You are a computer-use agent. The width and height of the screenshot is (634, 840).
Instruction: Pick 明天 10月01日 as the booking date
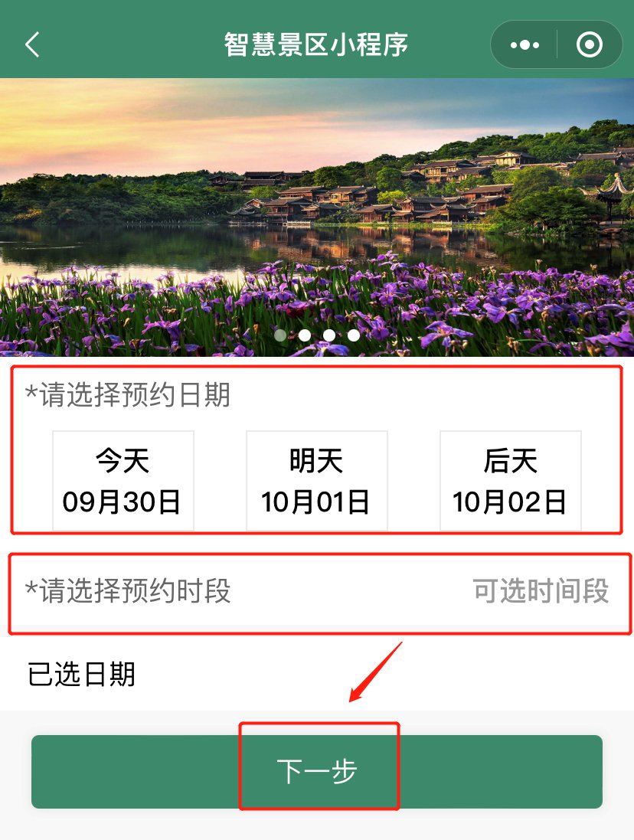pos(316,481)
